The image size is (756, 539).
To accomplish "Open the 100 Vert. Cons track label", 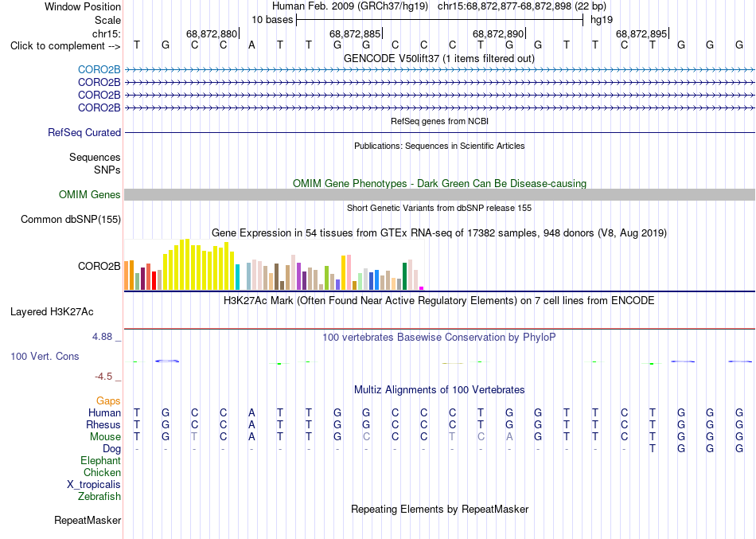I will (45, 356).
